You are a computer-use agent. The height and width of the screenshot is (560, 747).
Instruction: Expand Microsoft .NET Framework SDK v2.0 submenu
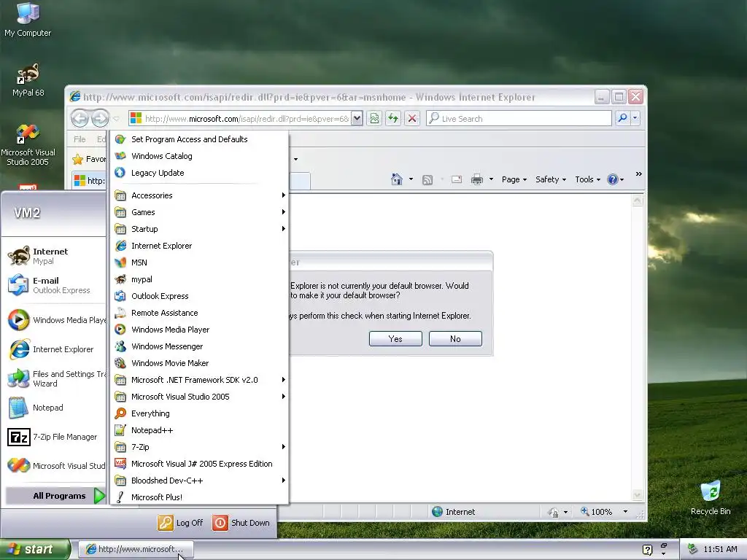click(x=200, y=379)
